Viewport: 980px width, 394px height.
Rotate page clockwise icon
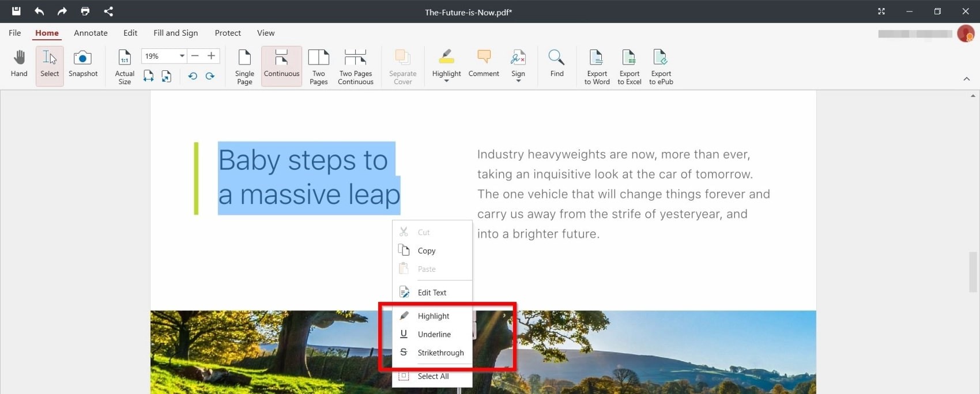pyautogui.click(x=210, y=75)
